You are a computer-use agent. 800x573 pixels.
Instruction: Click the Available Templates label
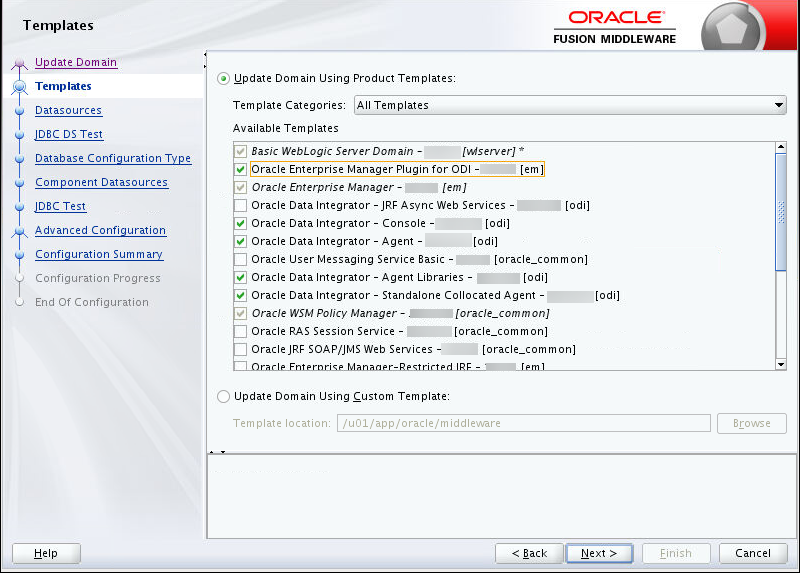[x=286, y=128]
